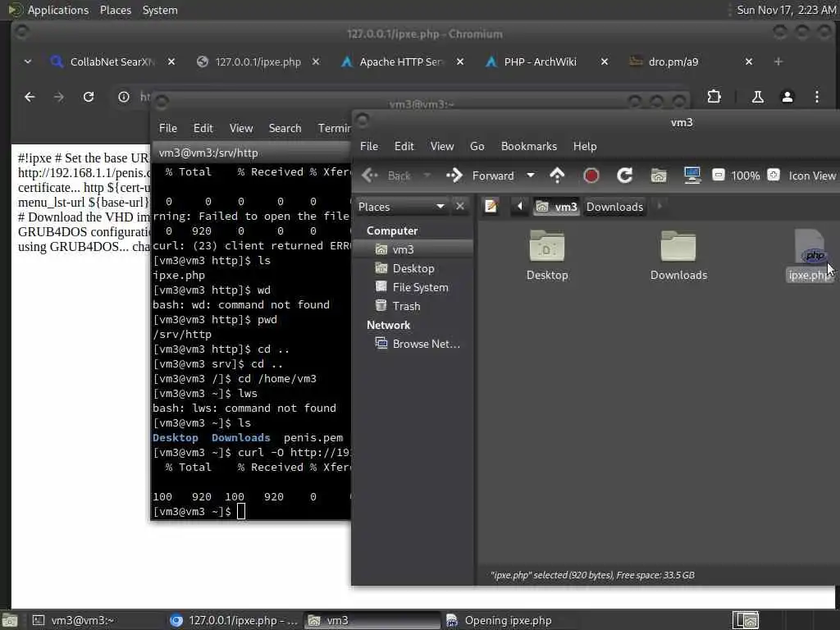Select the vm3 path bar button

(x=557, y=207)
